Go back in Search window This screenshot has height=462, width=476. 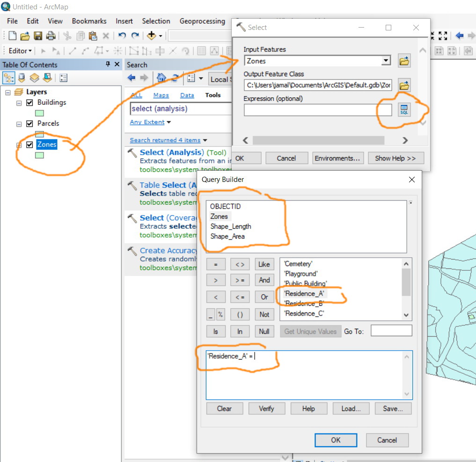point(132,78)
